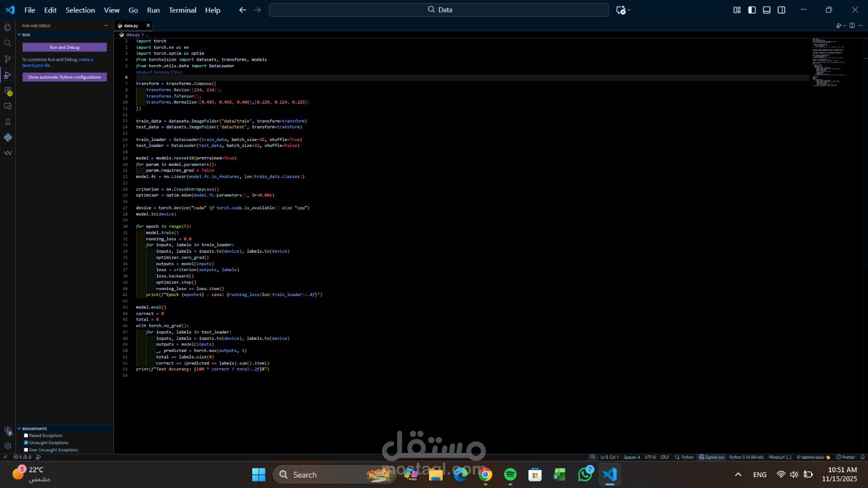868x488 pixels.
Task: Open the Search view in activity bar
Action: click(x=8, y=43)
